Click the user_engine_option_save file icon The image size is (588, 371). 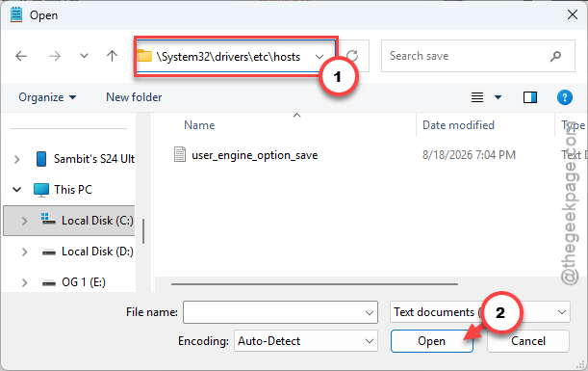(x=180, y=154)
